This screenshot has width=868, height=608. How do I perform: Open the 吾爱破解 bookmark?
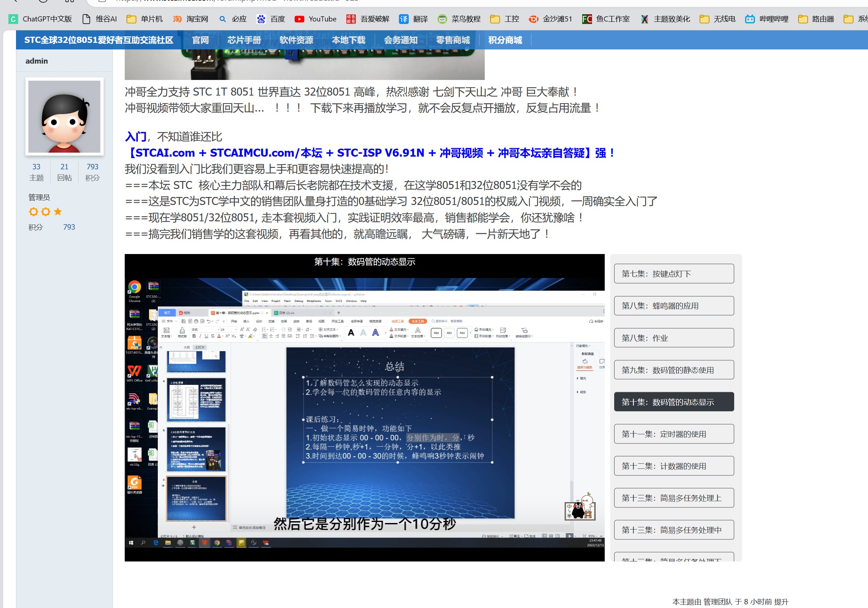tap(368, 19)
